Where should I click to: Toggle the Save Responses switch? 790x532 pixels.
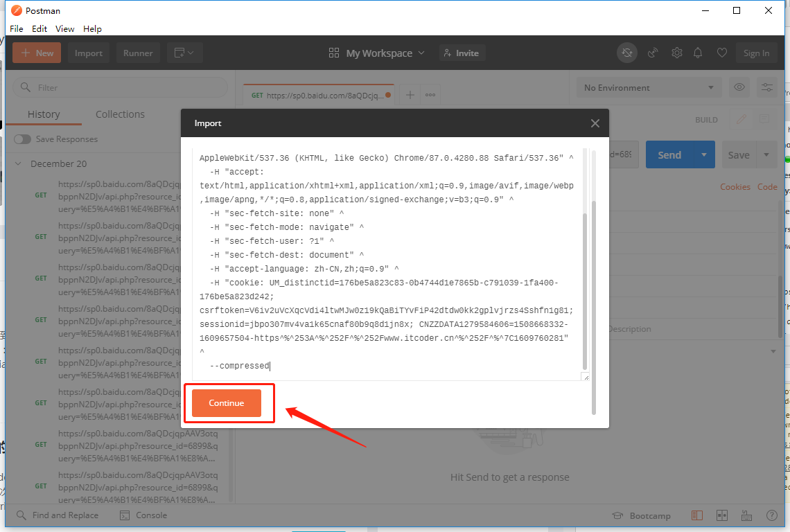pyautogui.click(x=23, y=139)
